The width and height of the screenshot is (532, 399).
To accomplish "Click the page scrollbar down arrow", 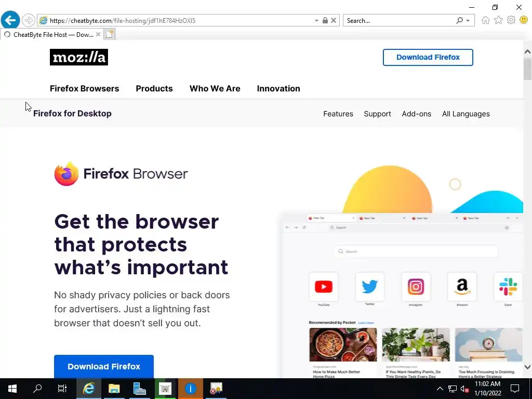I will [527, 367].
